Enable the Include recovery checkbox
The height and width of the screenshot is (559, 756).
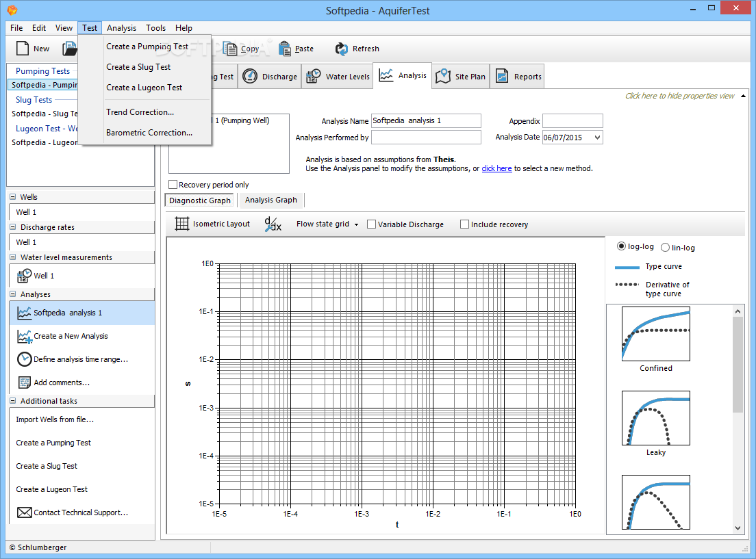coord(464,224)
